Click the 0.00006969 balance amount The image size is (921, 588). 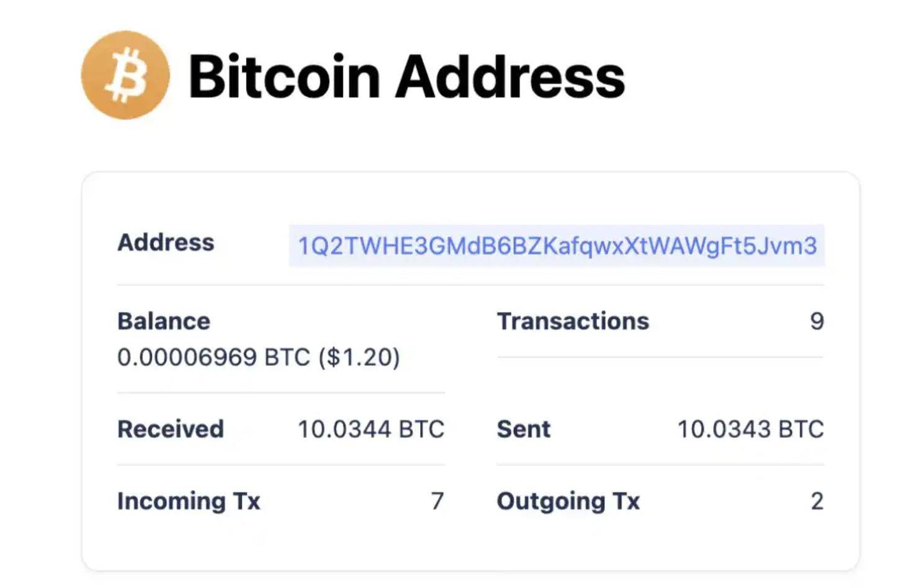click(x=187, y=357)
